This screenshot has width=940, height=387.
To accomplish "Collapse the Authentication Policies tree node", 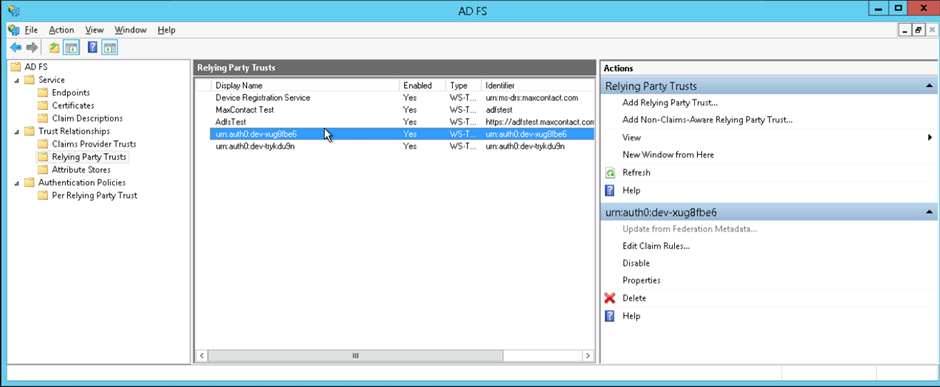I will tap(16, 183).
